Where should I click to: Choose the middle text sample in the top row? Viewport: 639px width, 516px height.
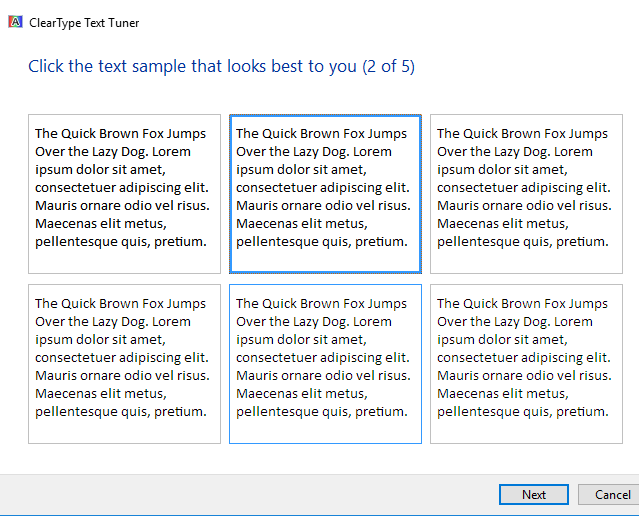tap(325, 194)
